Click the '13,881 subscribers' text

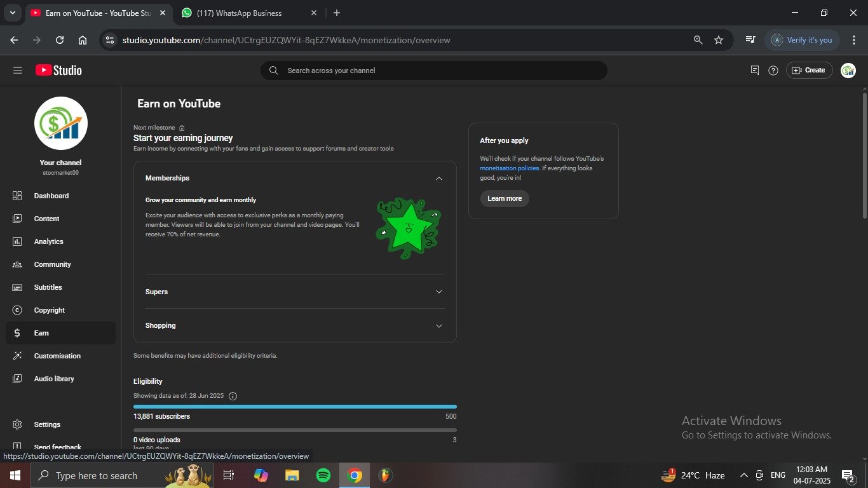coord(161,416)
